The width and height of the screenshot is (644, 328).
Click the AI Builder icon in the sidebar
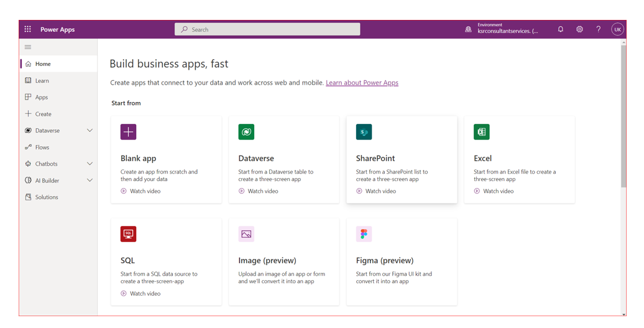tap(29, 180)
